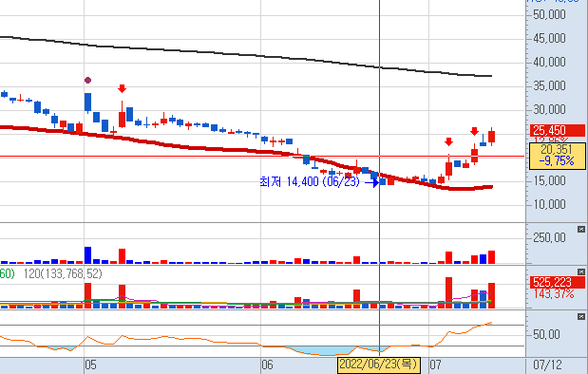Click the purple dot marker above May candle

pyautogui.click(x=87, y=80)
